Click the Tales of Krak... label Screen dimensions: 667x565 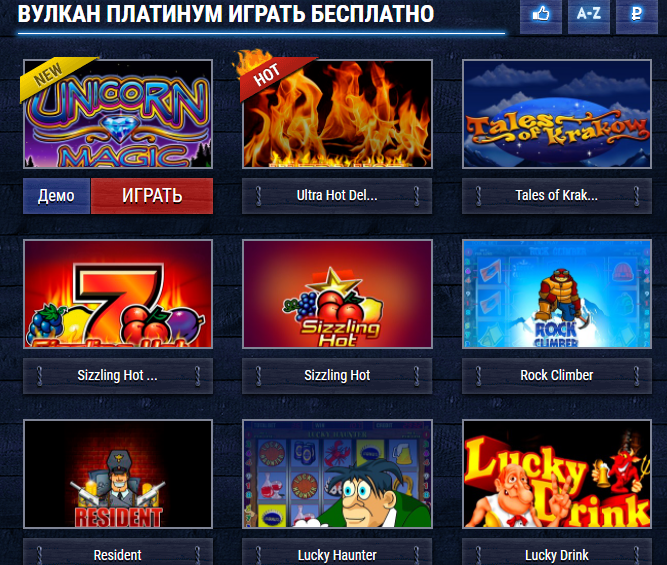pos(557,196)
